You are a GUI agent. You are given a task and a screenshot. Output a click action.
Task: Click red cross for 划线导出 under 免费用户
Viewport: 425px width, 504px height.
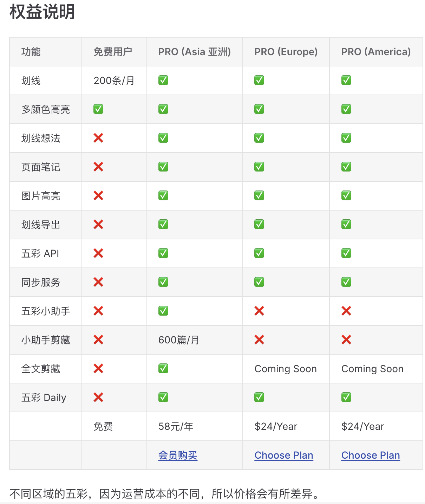tap(98, 225)
